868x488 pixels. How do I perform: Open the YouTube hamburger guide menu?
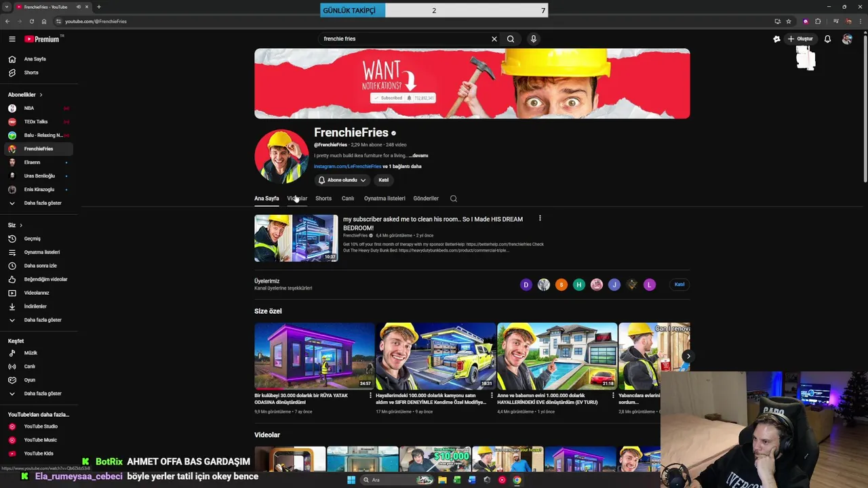[x=12, y=39]
